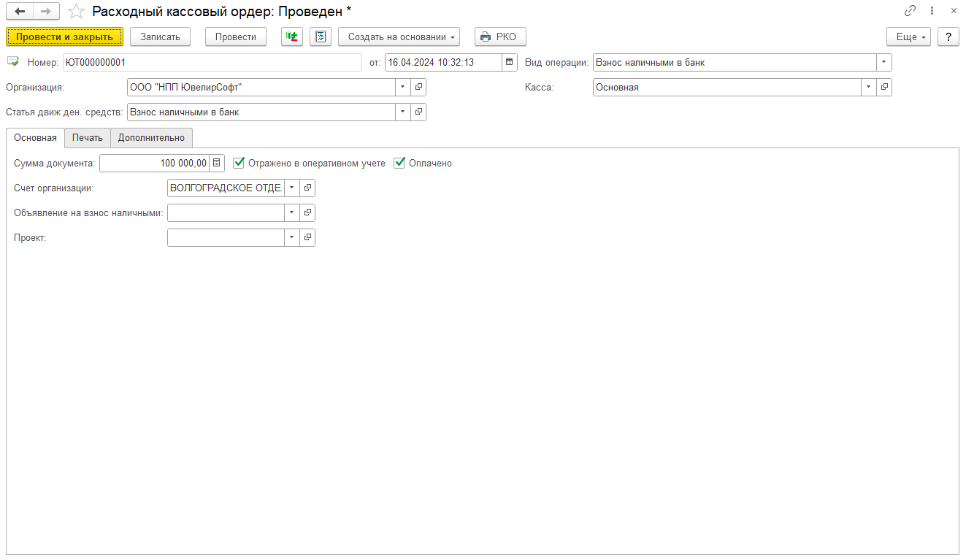Expand Статья движ ден. средств dropdown
966x560 pixels.
tap(403, 112)
